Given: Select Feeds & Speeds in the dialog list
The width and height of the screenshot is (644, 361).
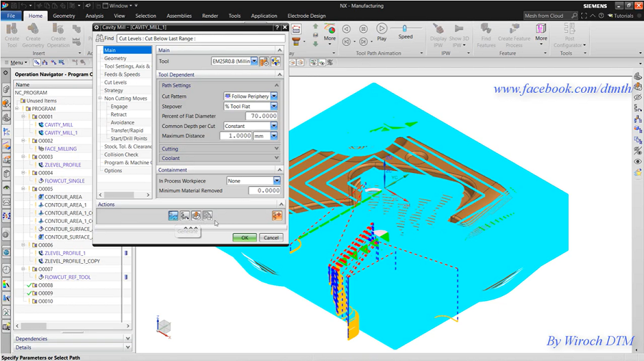Looking at the screenshot, I should 122,74.
